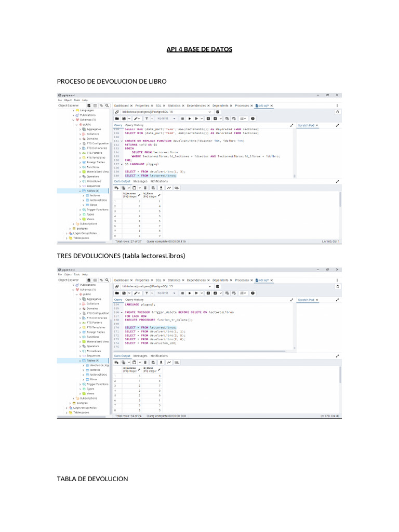Collapse the Tables (3) tree node
The image size is (399, 532).
80,191
